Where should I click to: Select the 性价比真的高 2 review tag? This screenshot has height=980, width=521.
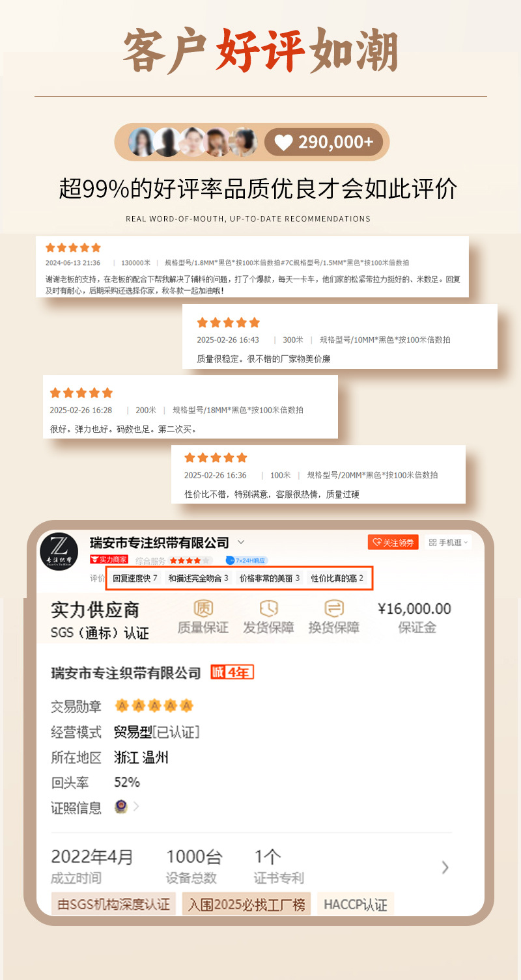click(337, 578)
